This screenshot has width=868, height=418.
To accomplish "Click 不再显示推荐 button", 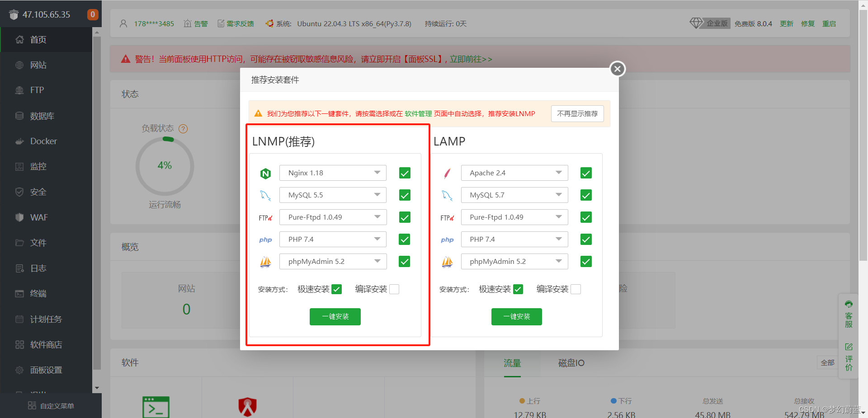I will click(577, 114).
